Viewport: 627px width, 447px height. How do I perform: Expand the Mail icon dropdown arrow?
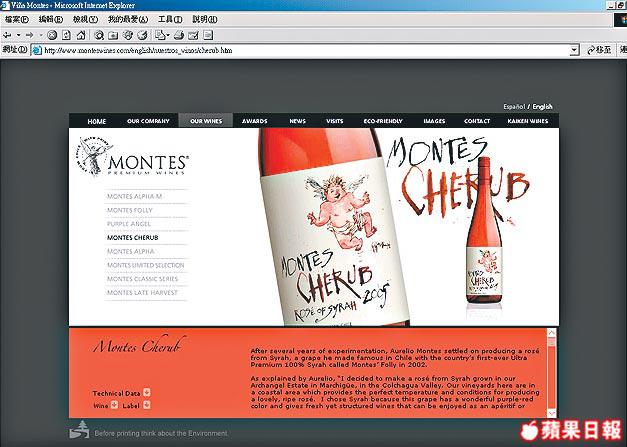[x=168, y=36]
